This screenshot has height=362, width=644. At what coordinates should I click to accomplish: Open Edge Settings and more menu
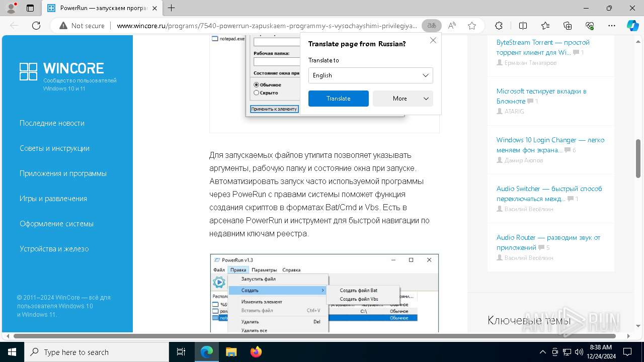[x=612, y=26]
